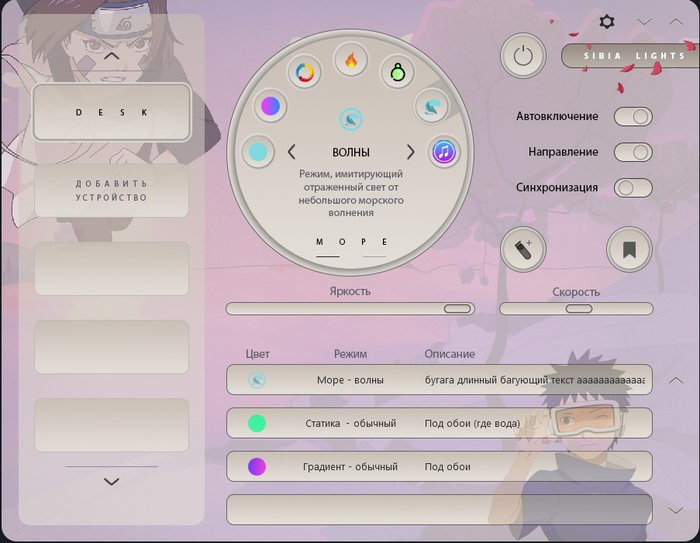Open settings via the gear icon
The height and width of the screenshot is (543, 700).
coord(607,21)
